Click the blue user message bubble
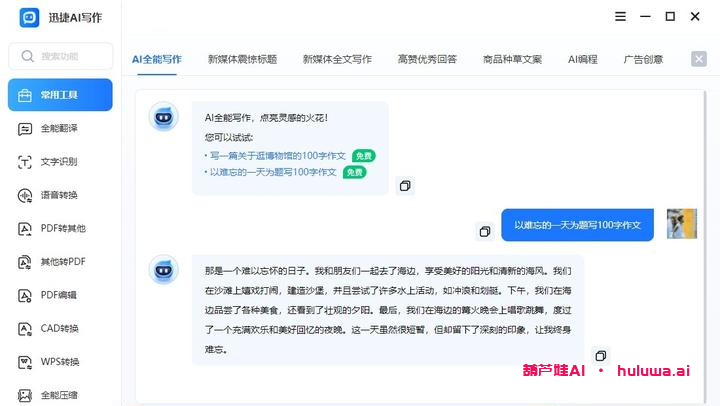The image size is (720, 406). point(577,225)
